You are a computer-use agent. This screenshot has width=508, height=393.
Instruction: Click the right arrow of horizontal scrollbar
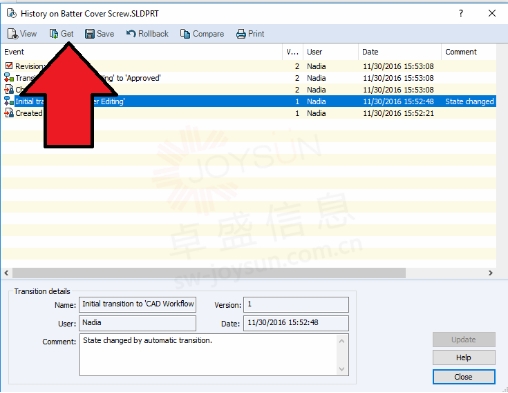(490, 273)
